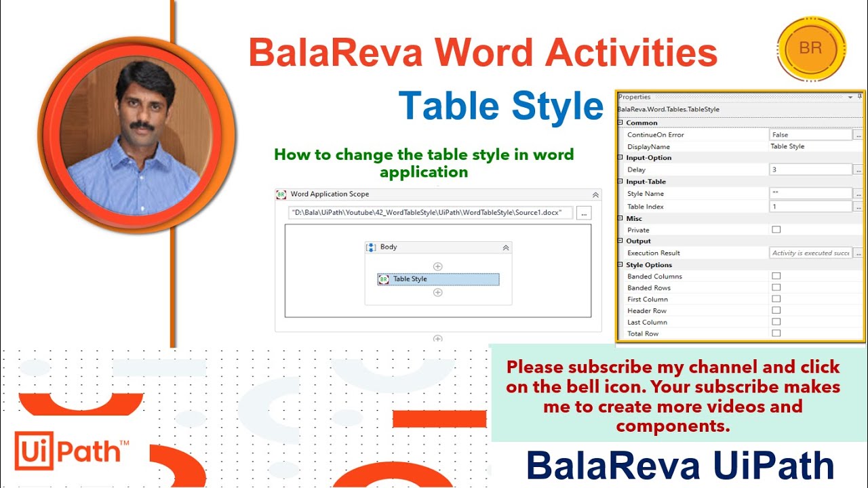868x488 pixels.
Task: Click the 'Word Application Scope' title text
Action: pyautogui.click(x=330, y=195)
